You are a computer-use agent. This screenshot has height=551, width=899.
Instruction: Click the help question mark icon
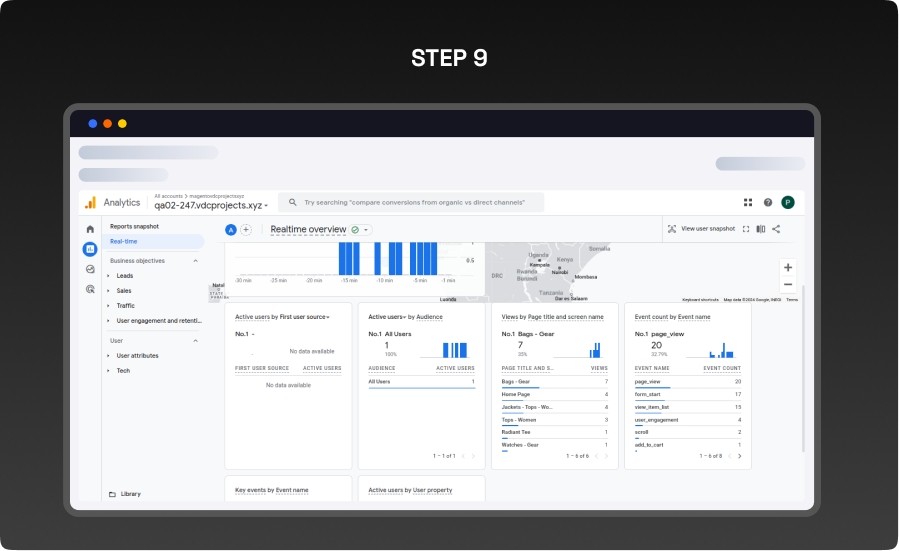pyautogui.click(x=768, y=202)
